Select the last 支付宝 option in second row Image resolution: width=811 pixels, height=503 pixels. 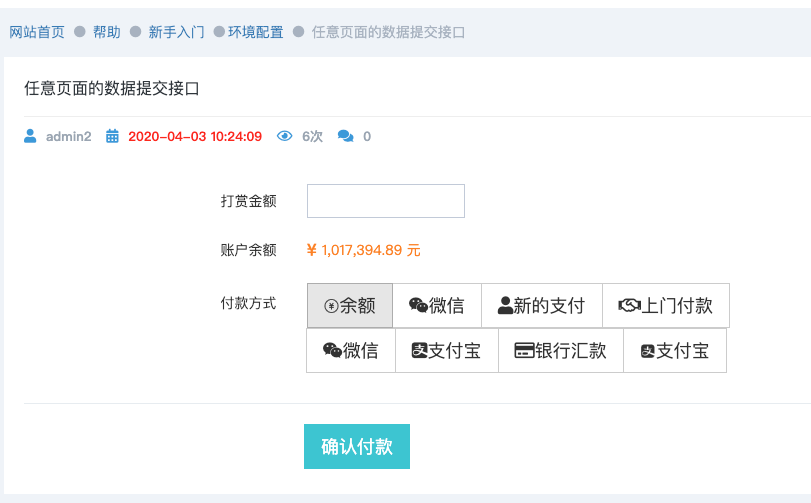coord(675,350)
